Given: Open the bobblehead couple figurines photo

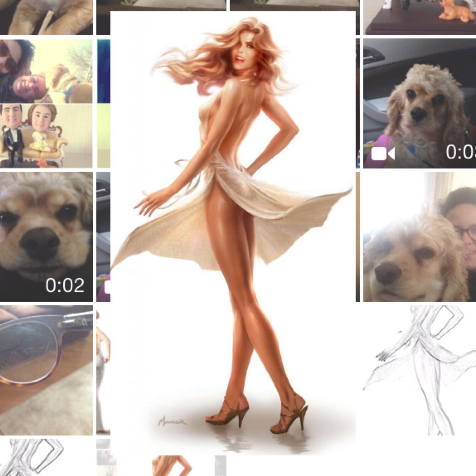Looking at the screenshot, I should tap(46, 136).
